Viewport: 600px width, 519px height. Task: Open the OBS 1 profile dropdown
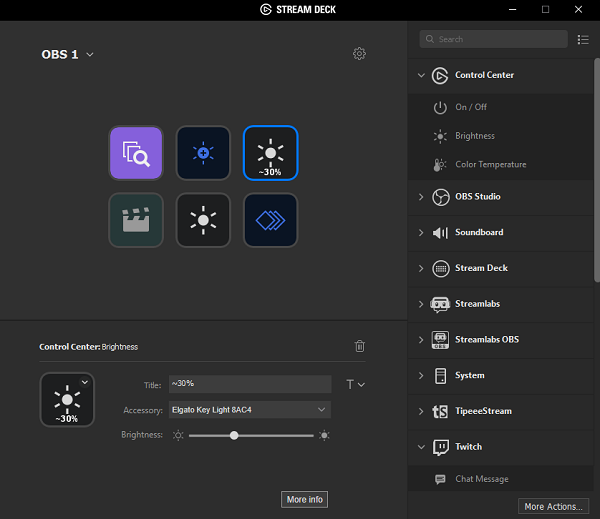tap(90, 55)
